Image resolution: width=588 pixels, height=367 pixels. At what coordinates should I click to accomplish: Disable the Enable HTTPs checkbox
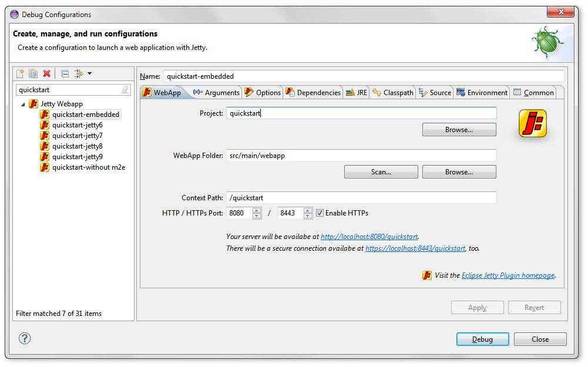[320, 213]
